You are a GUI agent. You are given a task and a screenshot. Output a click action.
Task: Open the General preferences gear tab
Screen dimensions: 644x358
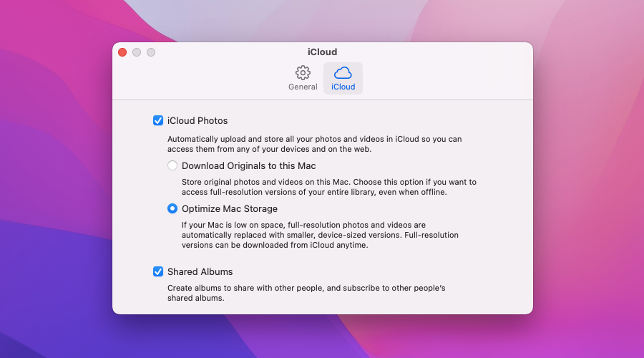(x=303, y=78)
